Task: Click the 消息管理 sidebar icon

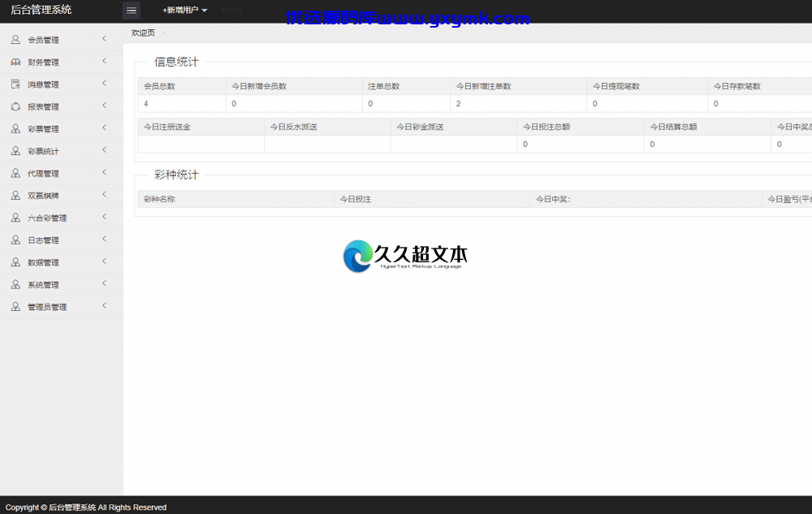Action: point(15,84)
